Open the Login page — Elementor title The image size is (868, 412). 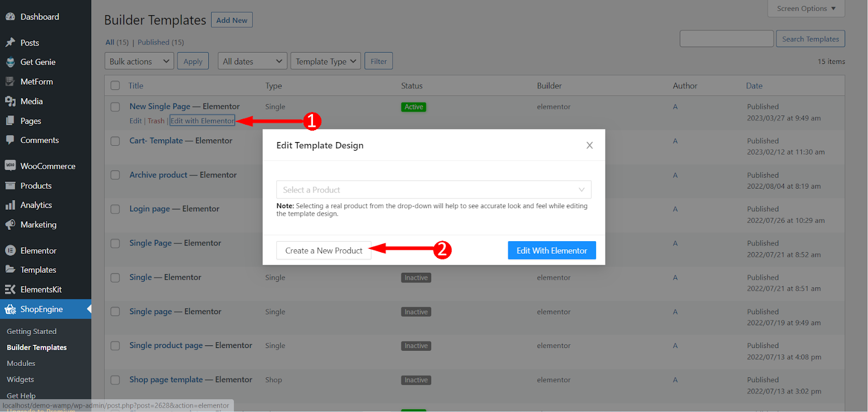[x=174, y=209]
